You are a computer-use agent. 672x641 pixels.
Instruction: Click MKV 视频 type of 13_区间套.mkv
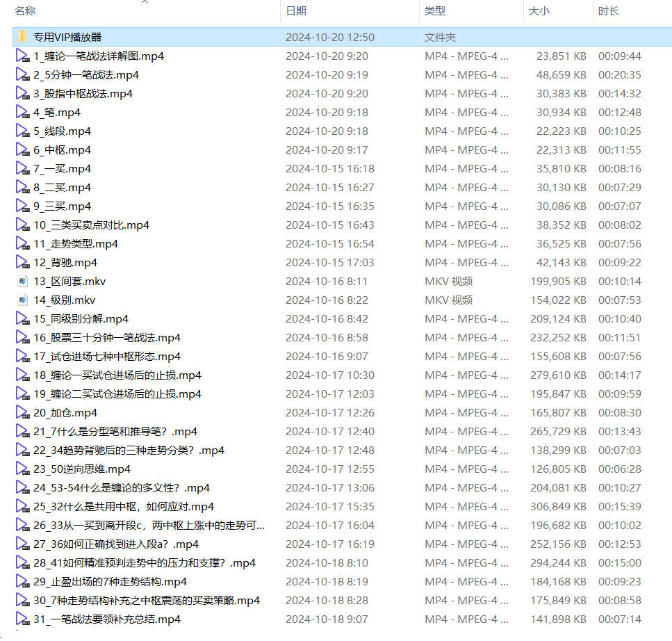449,282
